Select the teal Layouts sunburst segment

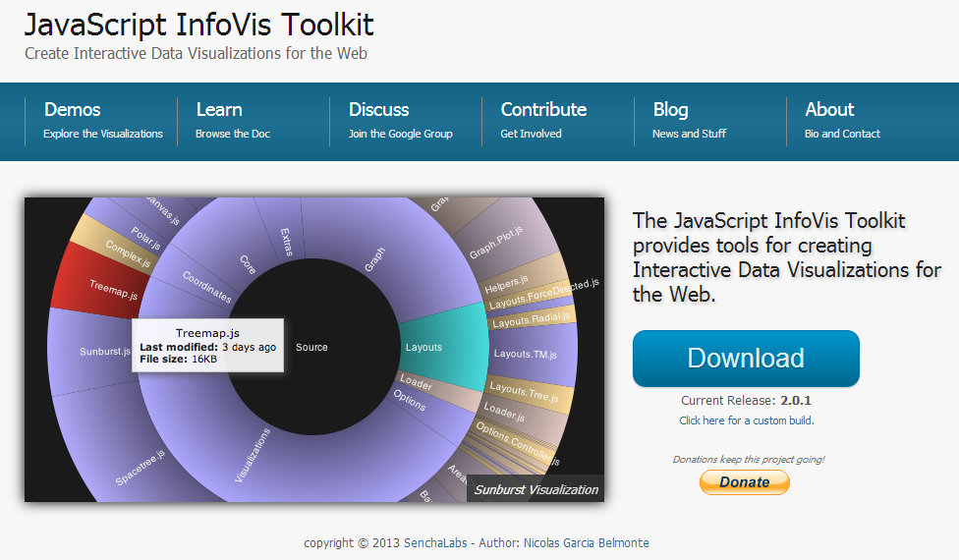pyautogui.click(x=443, y=347)
